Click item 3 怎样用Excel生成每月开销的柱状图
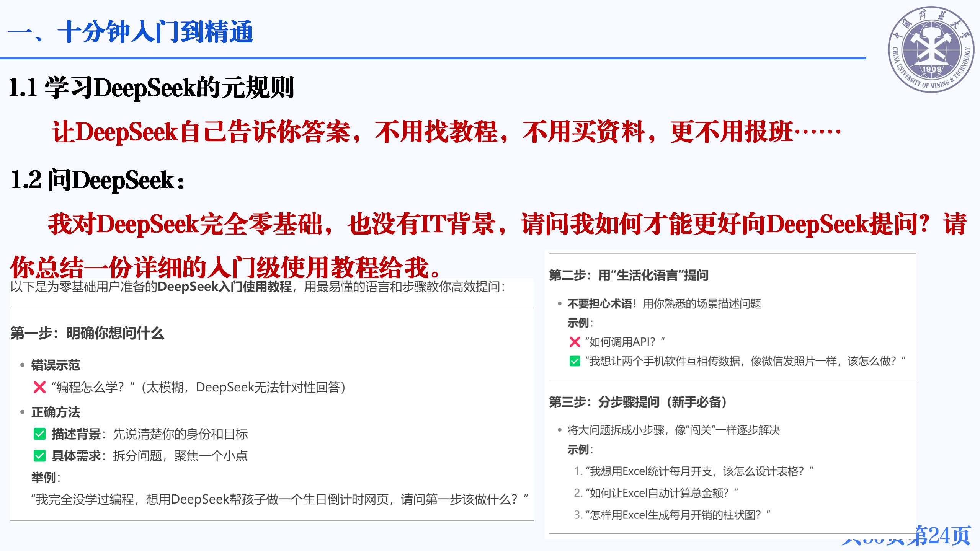Viewport: 980px width, 551px height. click(672, 515)
